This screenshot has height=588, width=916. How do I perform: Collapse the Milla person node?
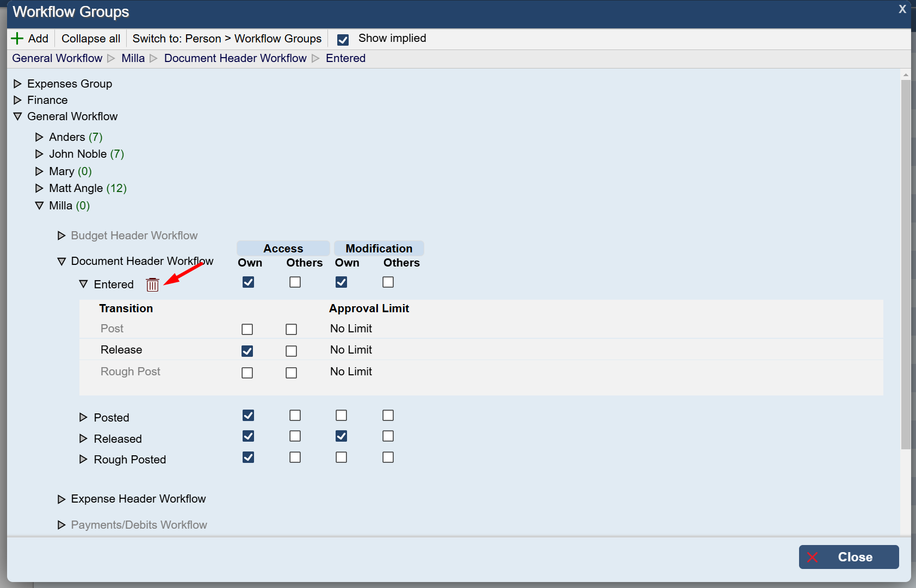[x=39, y=206]
